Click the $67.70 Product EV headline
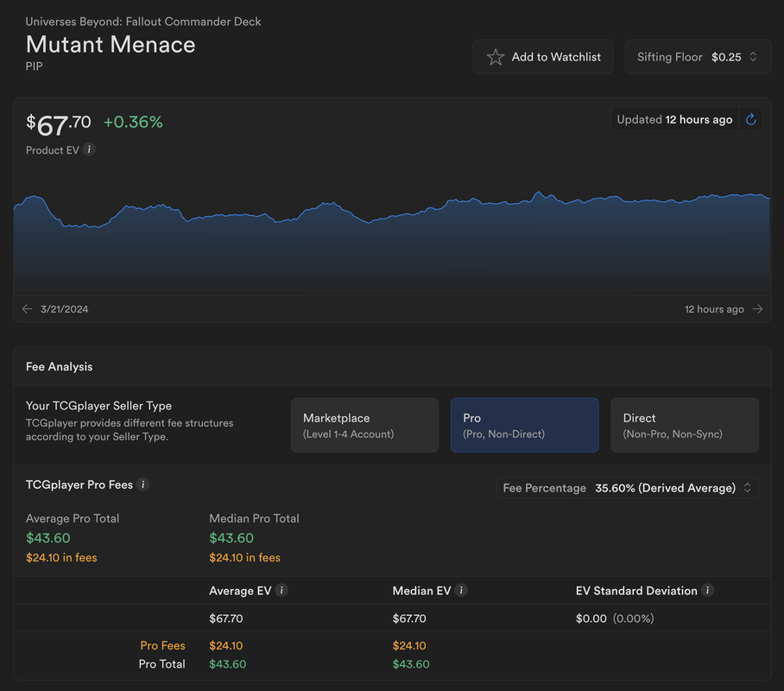The height and width of the screenshot is (691, 784). tap(59, 124)
